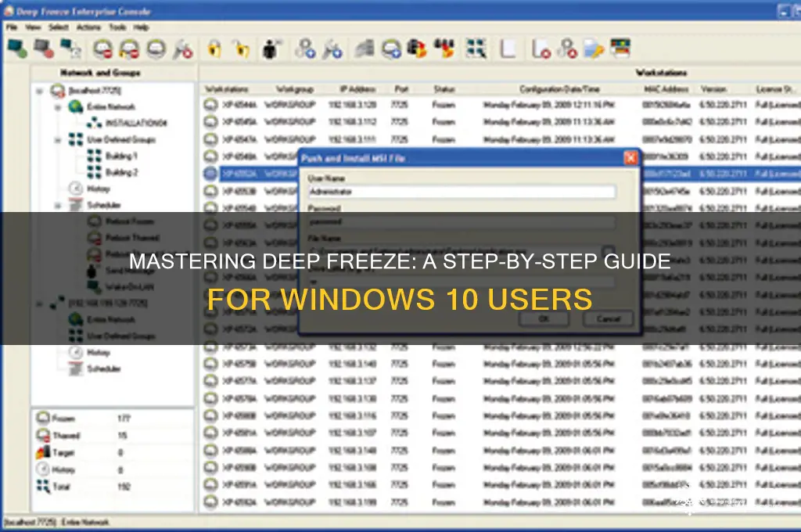Select Entire Network under localhost

(x=111, y=107)
